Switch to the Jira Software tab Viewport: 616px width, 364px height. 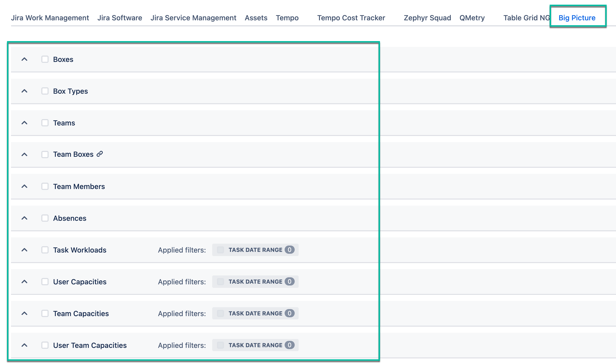click(x=120, y=18)
